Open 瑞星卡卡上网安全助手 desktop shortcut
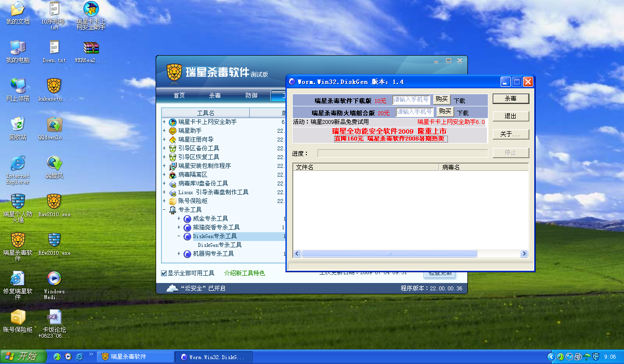Screen dimensions: 624x364 tap(91, 15)
